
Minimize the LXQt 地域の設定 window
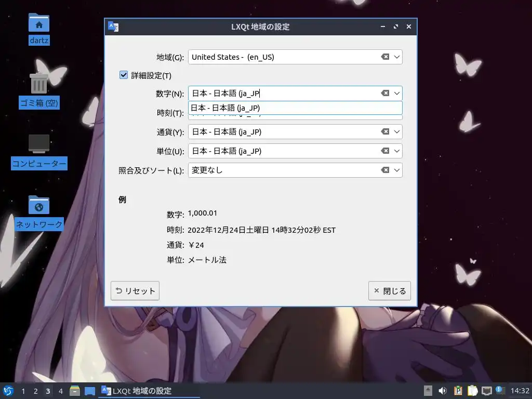coord(383,26)
